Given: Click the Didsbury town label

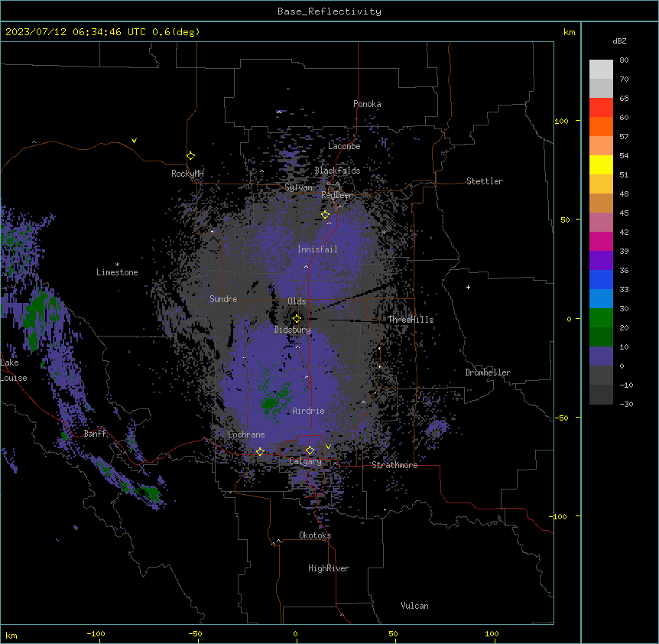Looking at the screenshot, I should (x=293, y=330).
